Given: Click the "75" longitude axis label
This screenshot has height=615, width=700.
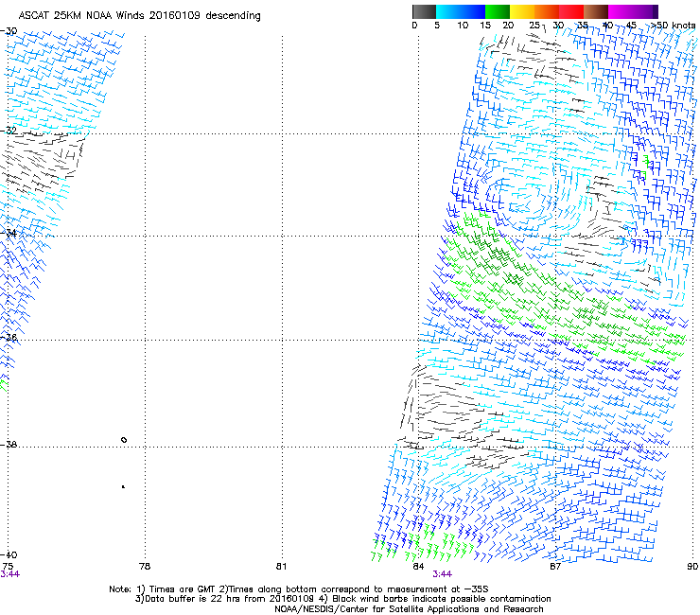Looking at the screenshot, I should [8, 566].
